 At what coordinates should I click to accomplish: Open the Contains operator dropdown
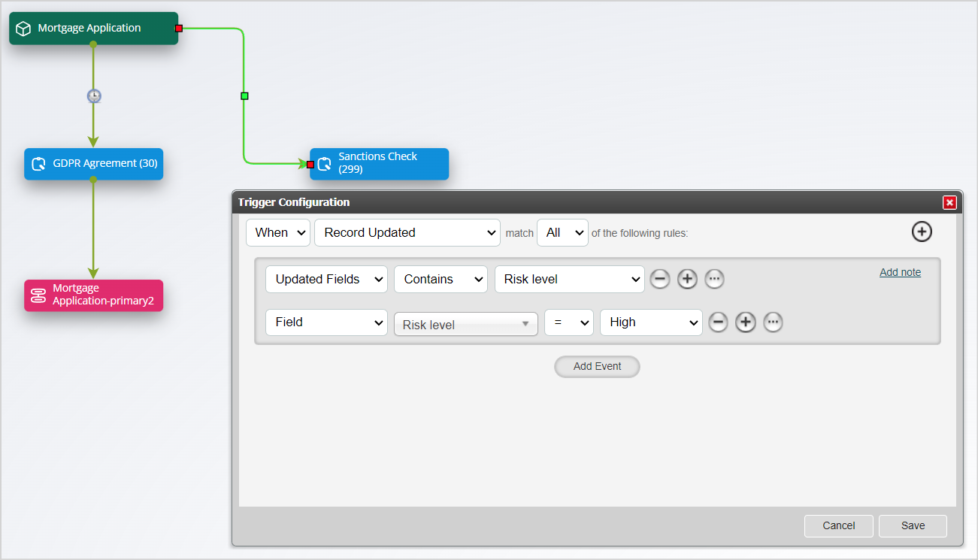[x=441, y=279]
